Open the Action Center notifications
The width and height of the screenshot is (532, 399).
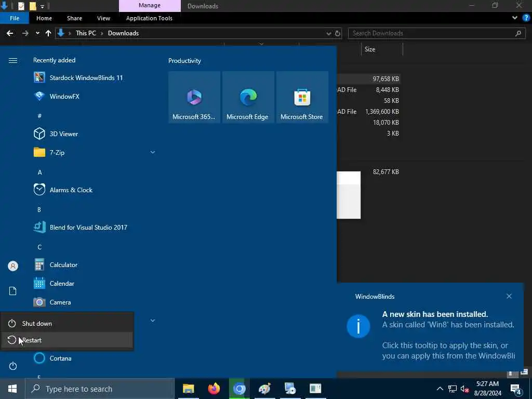tap(516, 389)
